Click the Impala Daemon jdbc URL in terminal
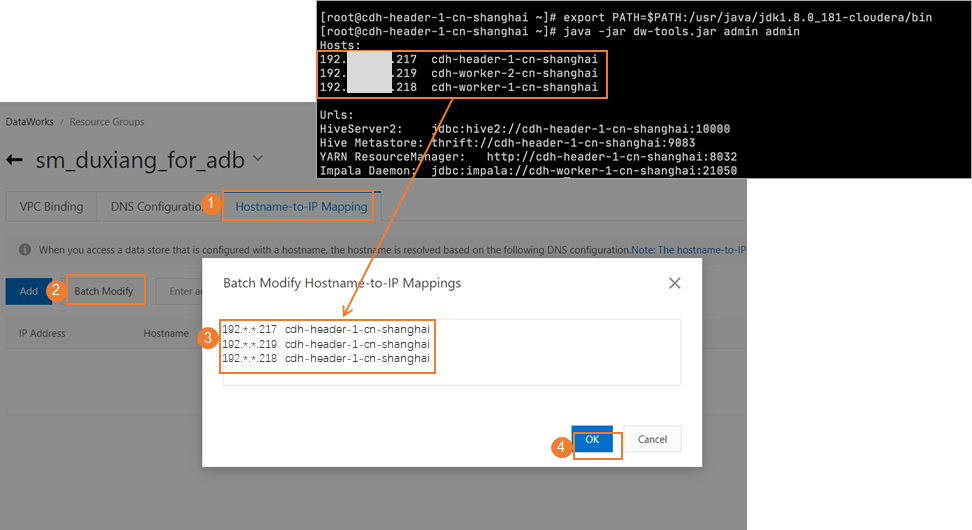The image size is (972, 530). pos(585,170)
